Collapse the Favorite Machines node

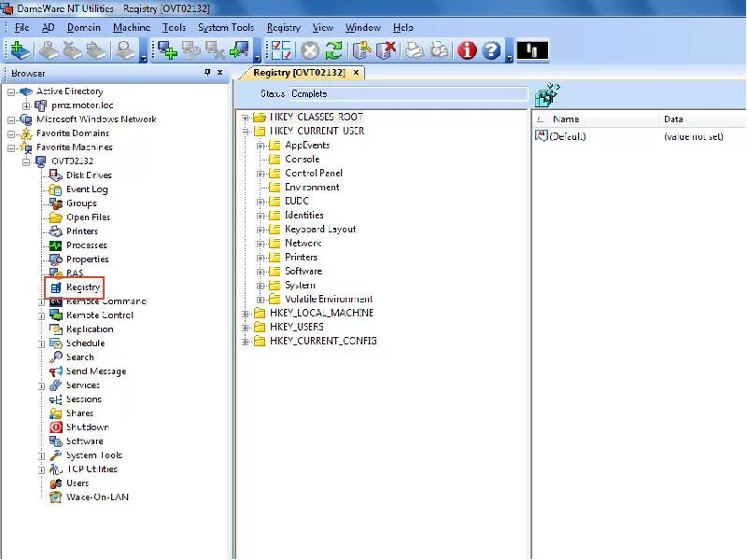tap(11, 148)
